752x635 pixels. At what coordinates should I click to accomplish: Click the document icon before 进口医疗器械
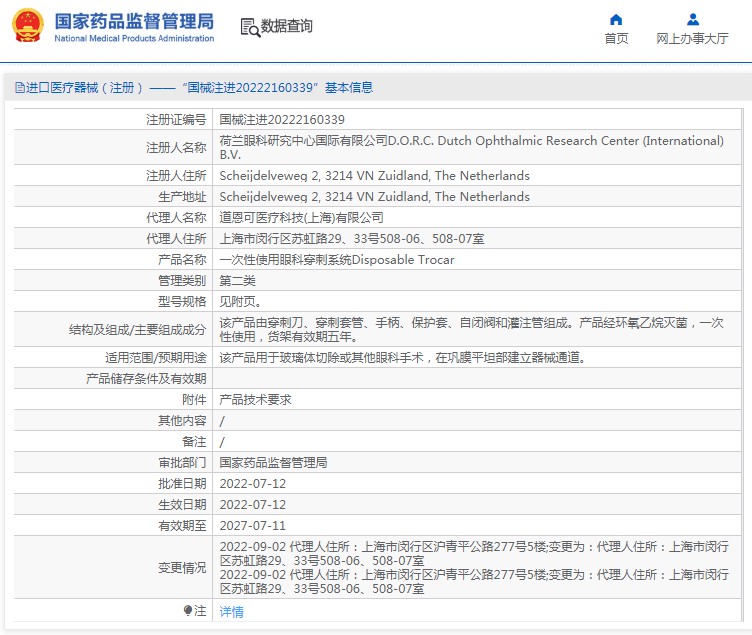(x=20, y=88)
